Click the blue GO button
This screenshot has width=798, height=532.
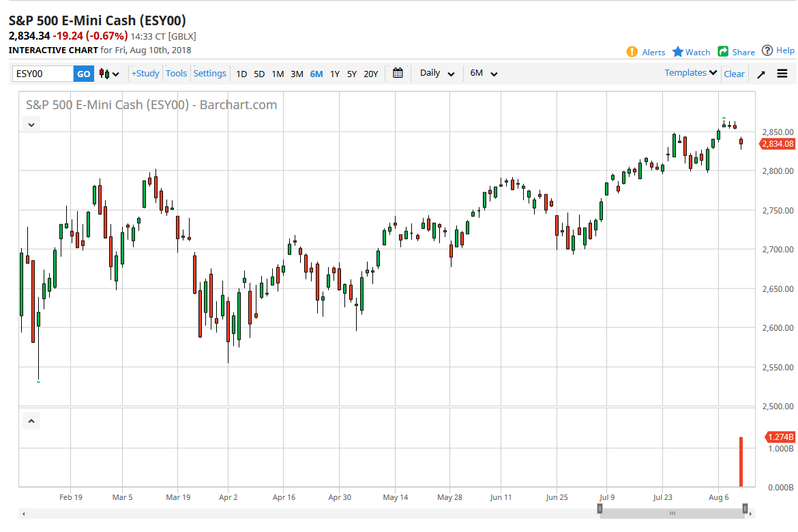tap(83, 74)
